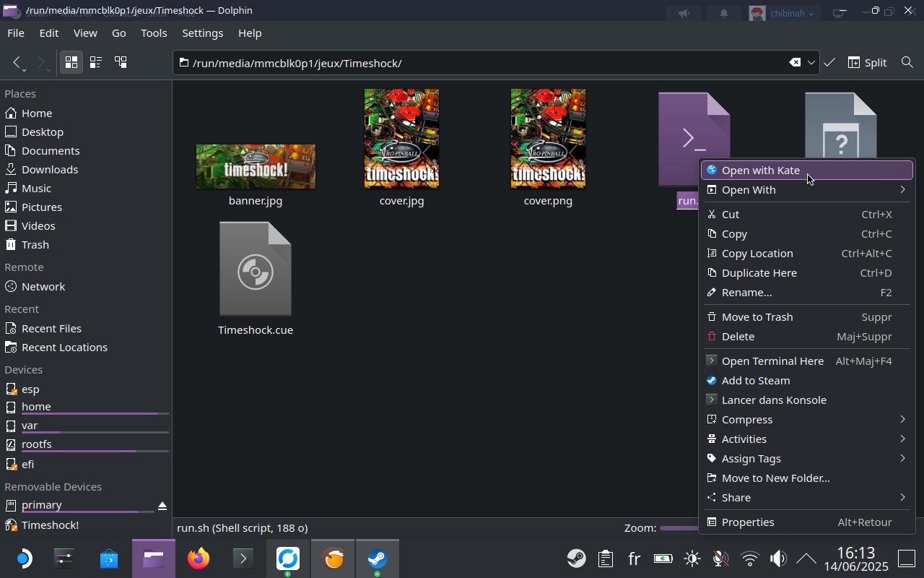924x578 pixels.
Task: Open the Edit menu
Action: (49, 33)
